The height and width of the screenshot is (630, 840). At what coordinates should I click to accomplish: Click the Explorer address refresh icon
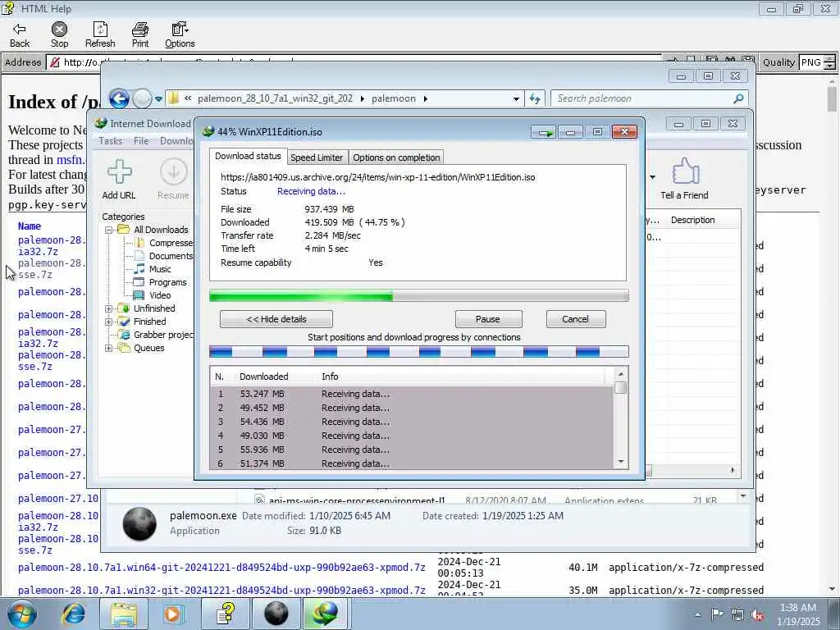tap(535, 98)
